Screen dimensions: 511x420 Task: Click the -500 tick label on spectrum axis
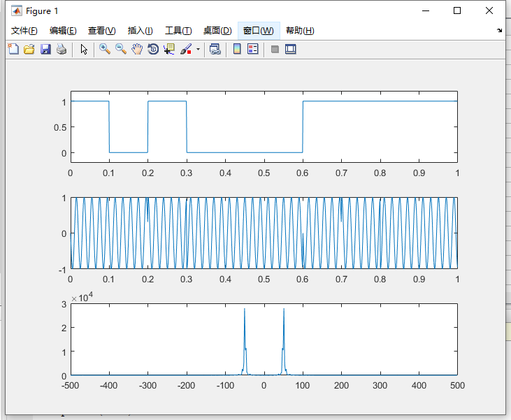point(71,386)
